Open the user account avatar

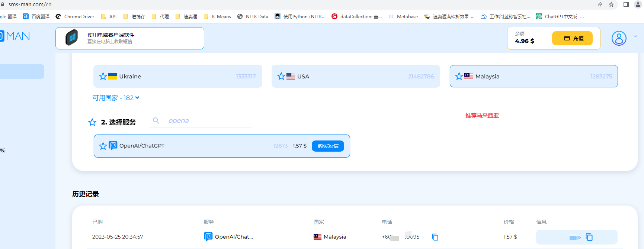click(x=619, y=38)
